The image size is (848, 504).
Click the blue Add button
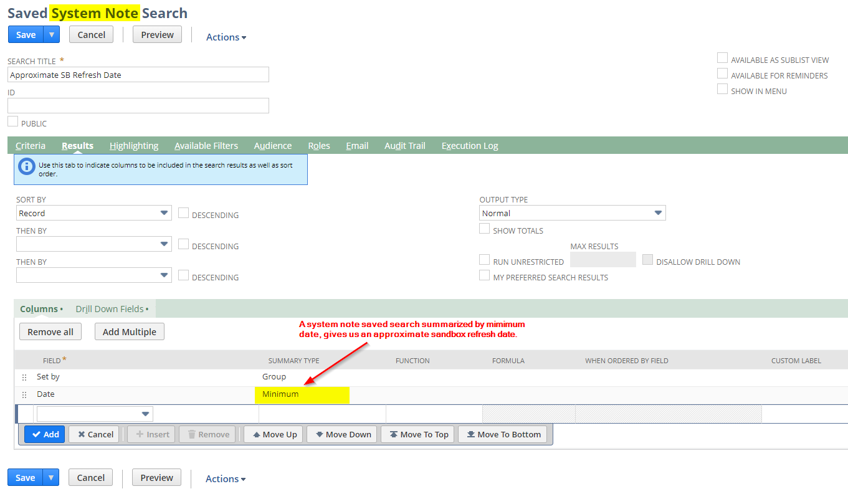(45, 434)
